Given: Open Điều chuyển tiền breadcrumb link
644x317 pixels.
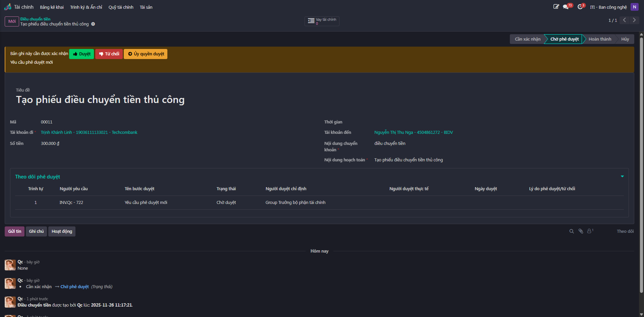Looking at the screenshot, I should pos(35,19).
